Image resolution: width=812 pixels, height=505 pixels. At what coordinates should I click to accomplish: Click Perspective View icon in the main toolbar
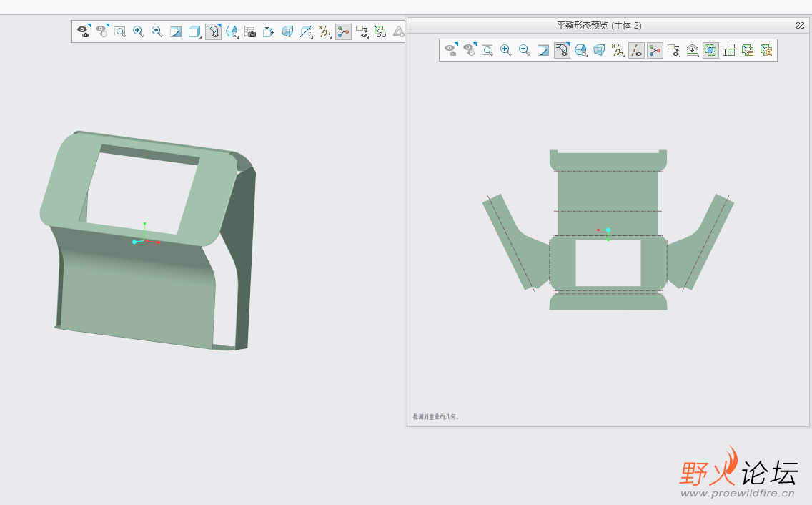tap(287, 31)
